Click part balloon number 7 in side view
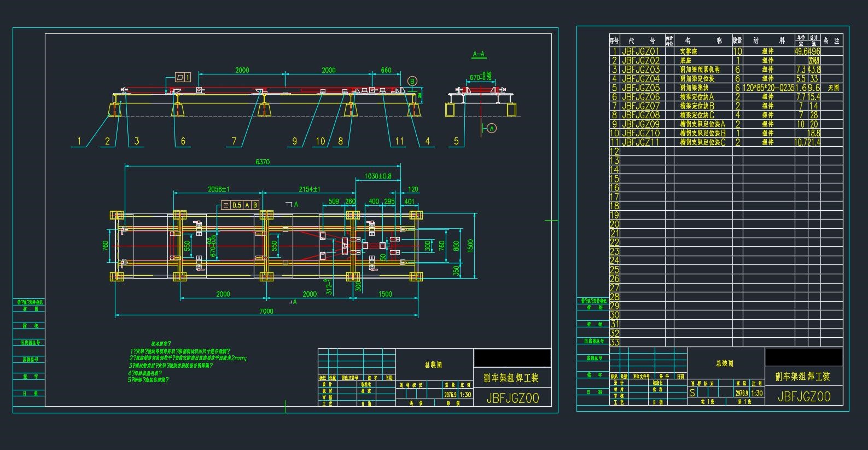The width and height of the screenshot is (868, 450). [x=234, y=141]
